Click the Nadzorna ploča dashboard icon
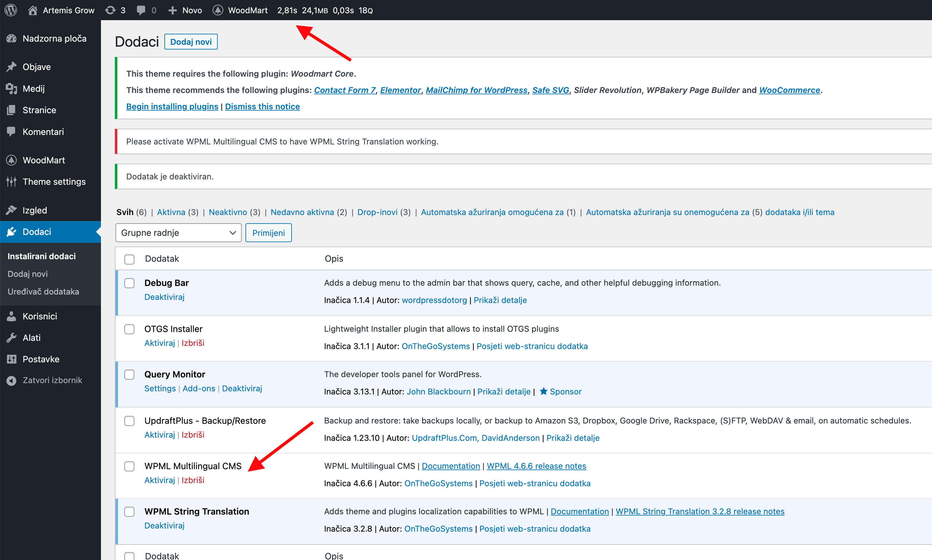The height and width of the screenshot is (560, 932). click(12, 38)
